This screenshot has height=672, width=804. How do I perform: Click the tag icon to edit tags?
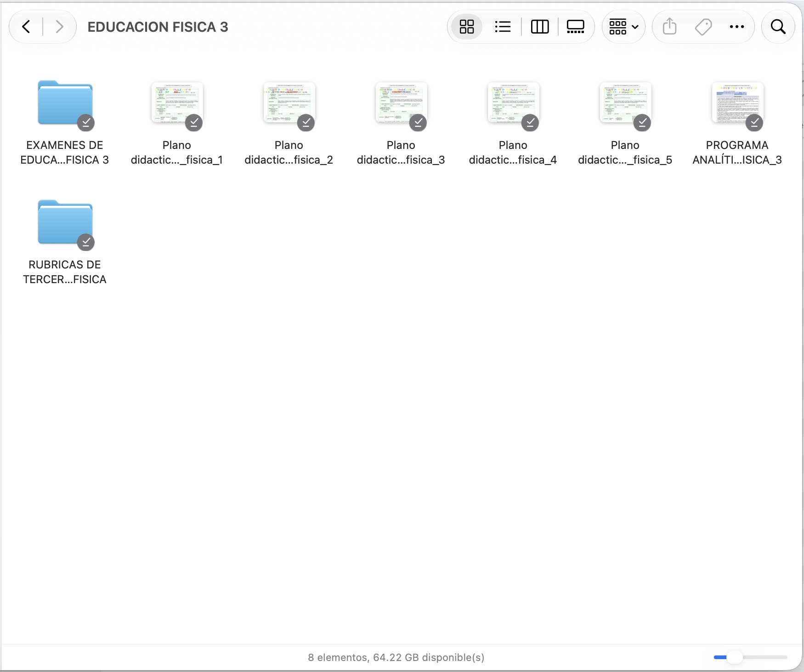[x=703, y=27]
